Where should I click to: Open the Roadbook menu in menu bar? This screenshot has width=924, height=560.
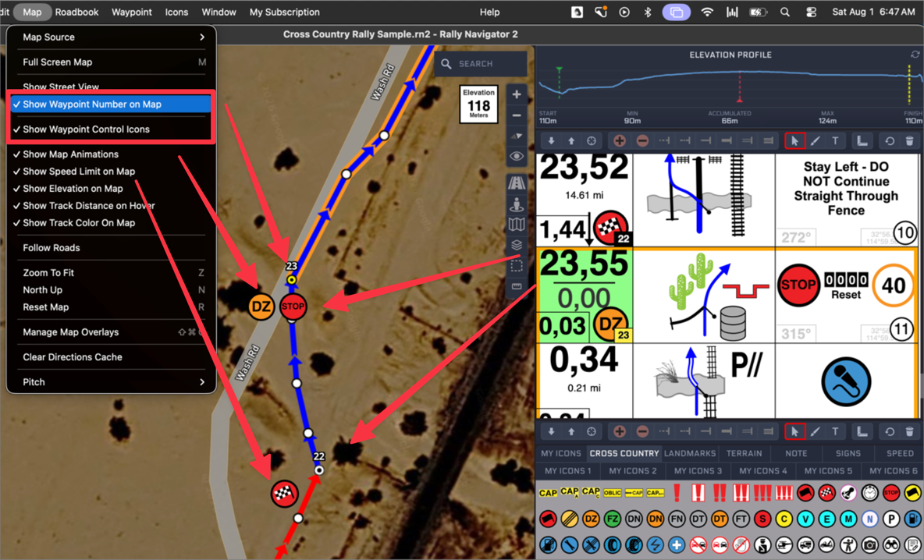pyautogui.click(x=76, y=12)
